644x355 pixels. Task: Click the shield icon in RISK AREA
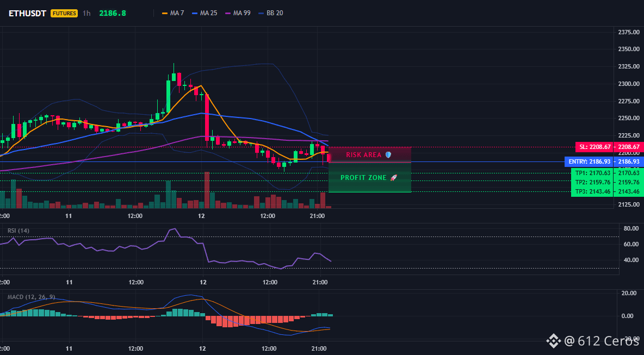388,155
